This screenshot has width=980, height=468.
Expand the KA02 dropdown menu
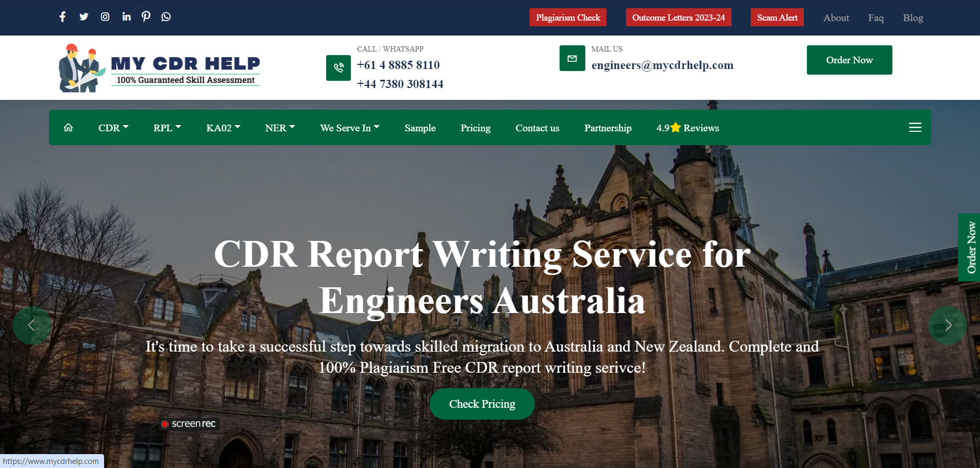[x=223, y=128]
